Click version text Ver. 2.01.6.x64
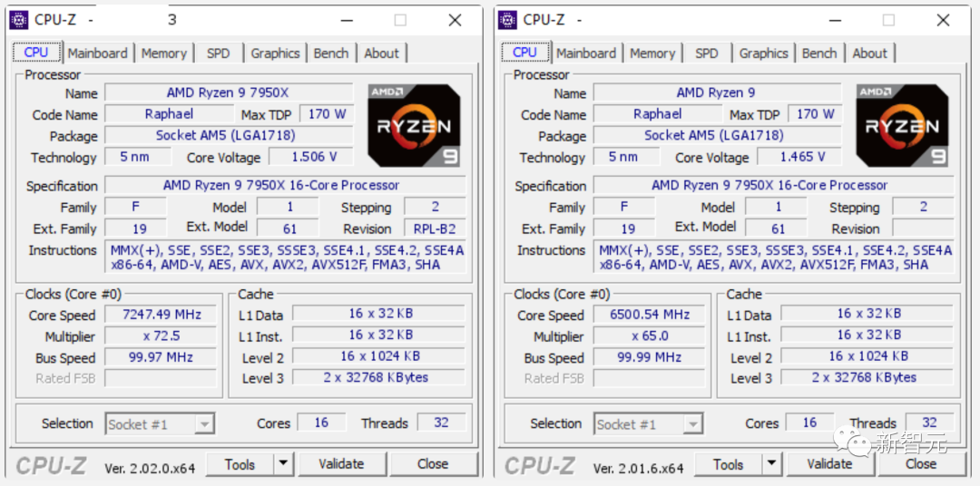The width and height of the screenshot is (980, 486). pos(638,467)
